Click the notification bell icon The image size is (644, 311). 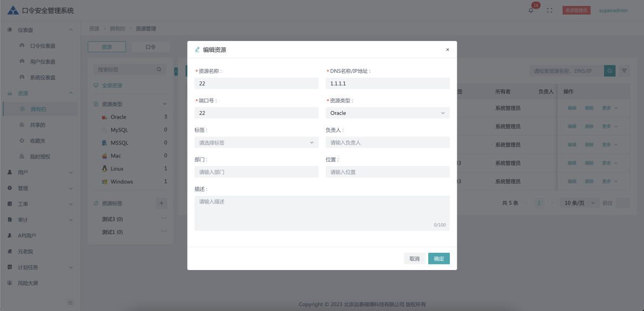(531, 10)
